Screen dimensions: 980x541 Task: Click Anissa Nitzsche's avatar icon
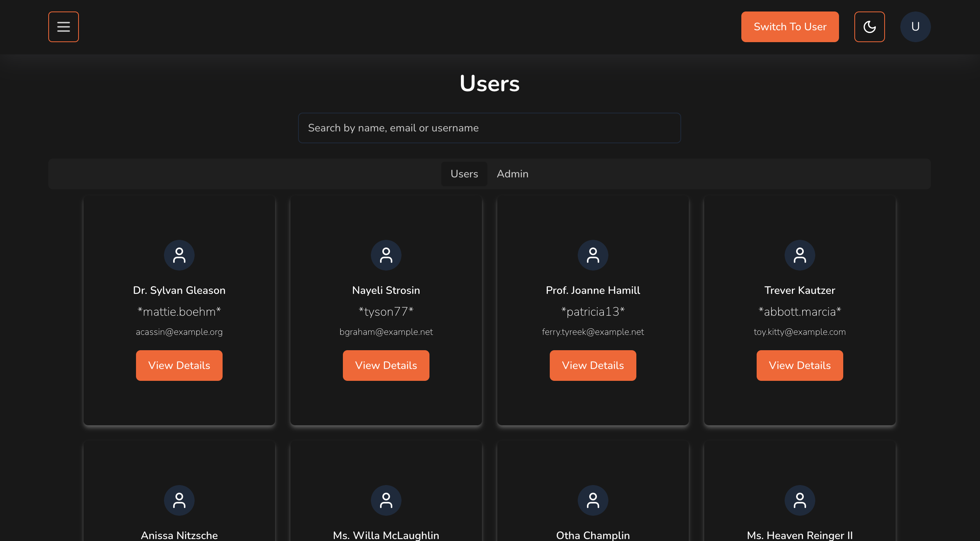coord(179,500)
